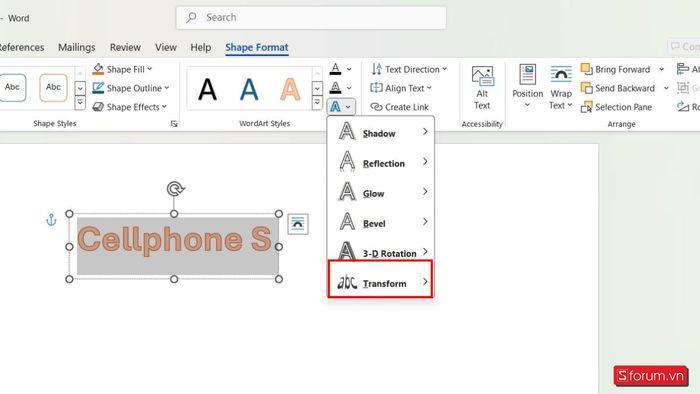The width and height of the screenshot is (700, 394).
Task: Switch to the Review tab
Action: coord(125,47)
